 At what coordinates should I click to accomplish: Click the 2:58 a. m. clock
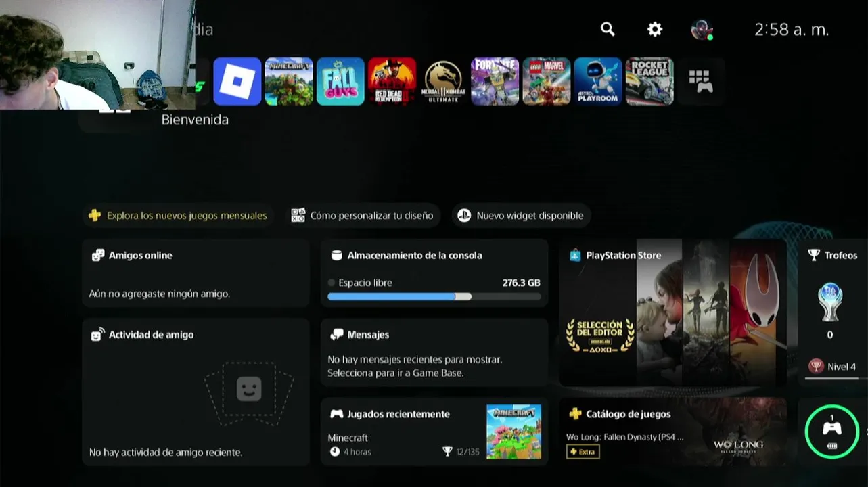[792, 30]
